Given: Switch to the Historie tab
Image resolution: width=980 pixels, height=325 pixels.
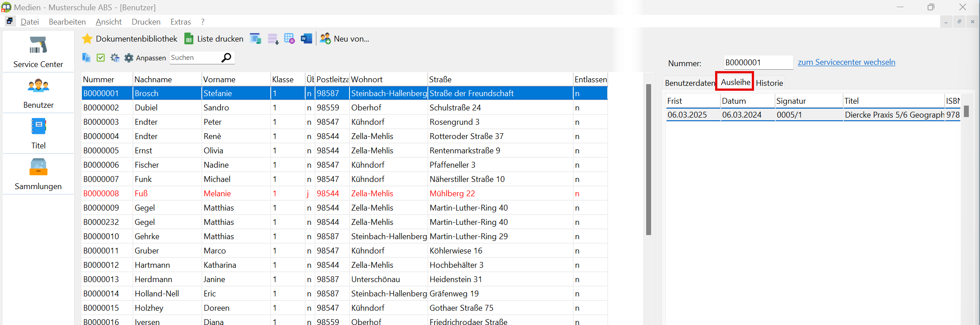Looking at the screenshot, I should pos(769,83).
